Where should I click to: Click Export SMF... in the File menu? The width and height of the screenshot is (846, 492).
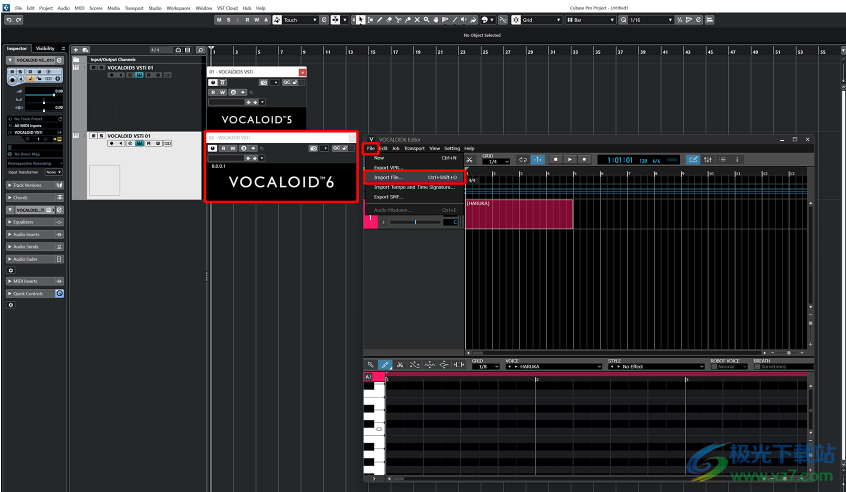388,196
